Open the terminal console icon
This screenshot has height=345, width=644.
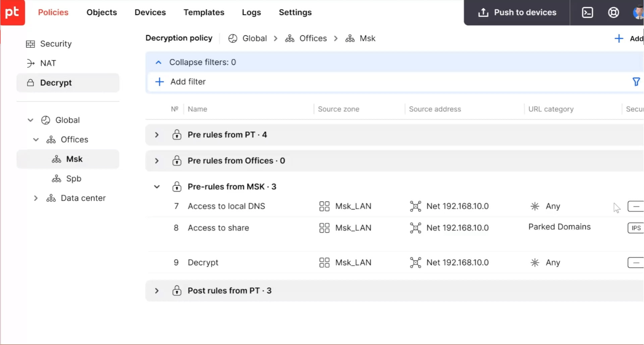pos(587,12)
